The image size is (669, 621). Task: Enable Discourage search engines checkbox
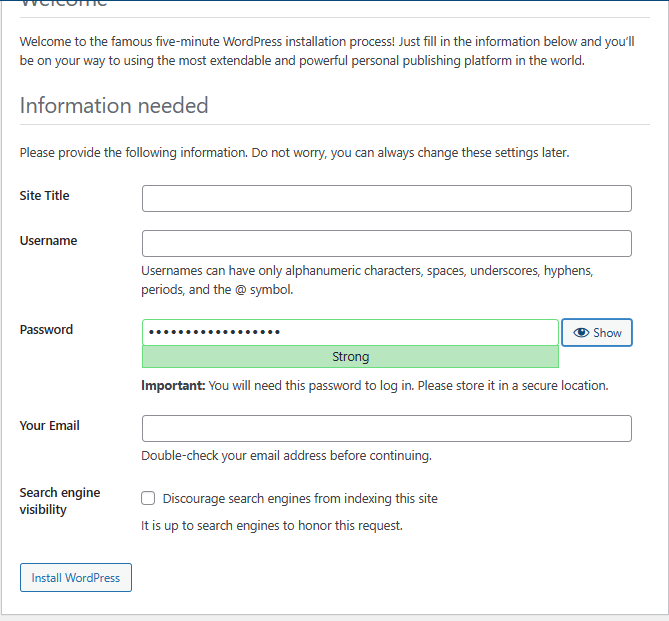coord(148,498)
